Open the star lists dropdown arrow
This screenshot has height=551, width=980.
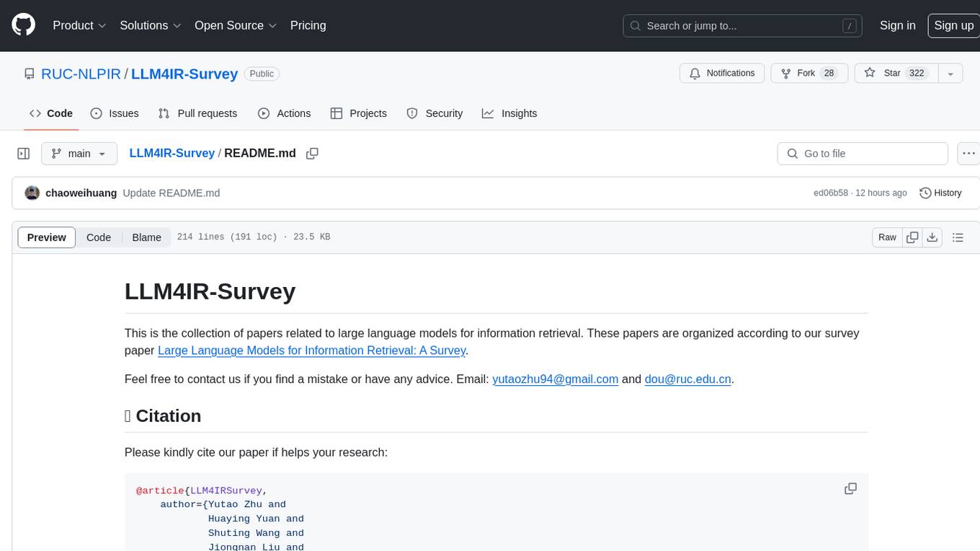click(x=950, y=74)
